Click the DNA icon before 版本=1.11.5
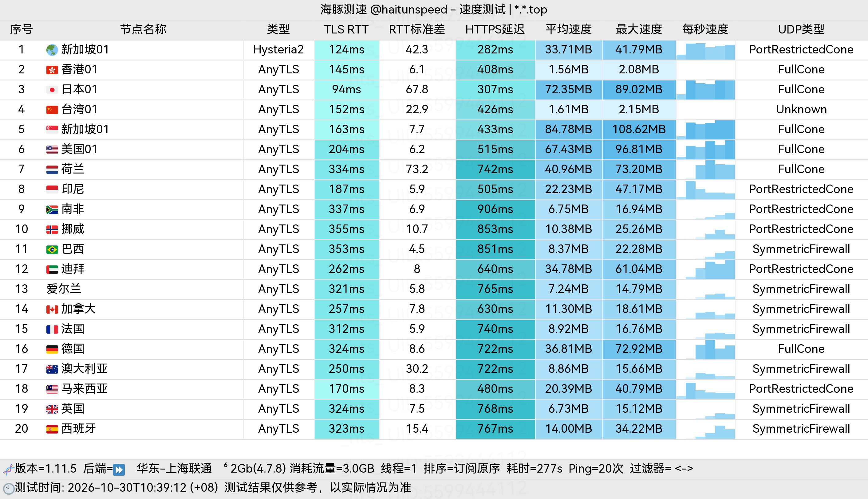This screenshot has height=499, width=868. 8,469
